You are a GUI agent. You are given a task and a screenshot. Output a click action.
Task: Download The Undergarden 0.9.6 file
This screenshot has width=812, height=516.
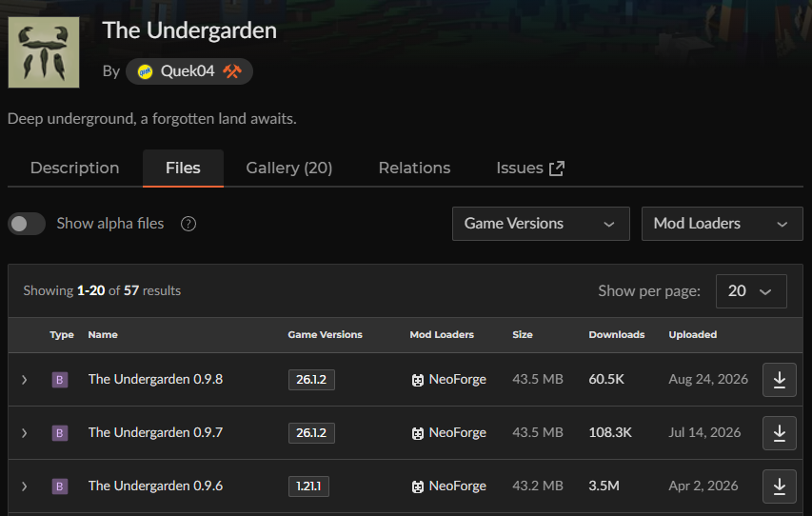780,486
